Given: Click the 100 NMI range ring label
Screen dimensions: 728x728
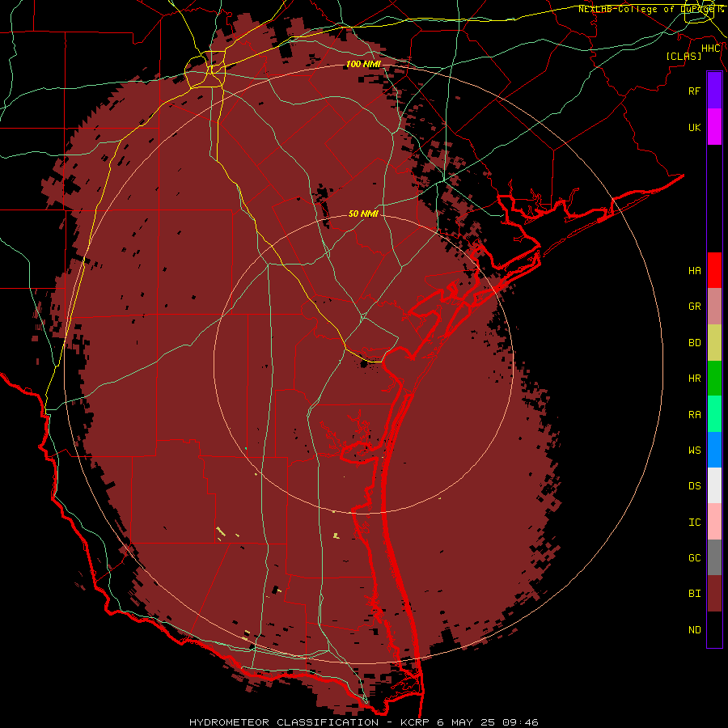Looking at the screenshot, I should tap(363, 64).
